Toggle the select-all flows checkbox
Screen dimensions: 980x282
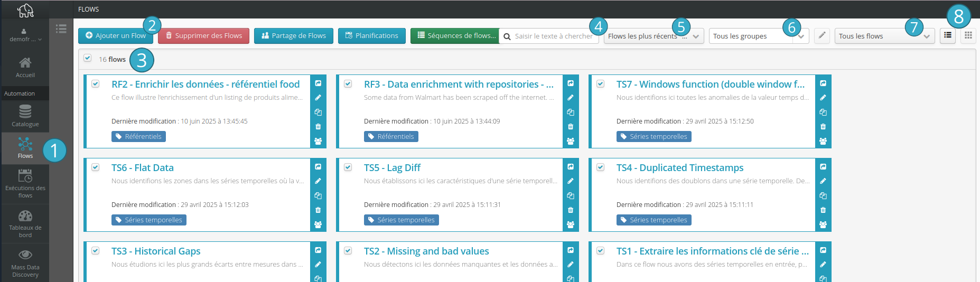tap(88, 58)
